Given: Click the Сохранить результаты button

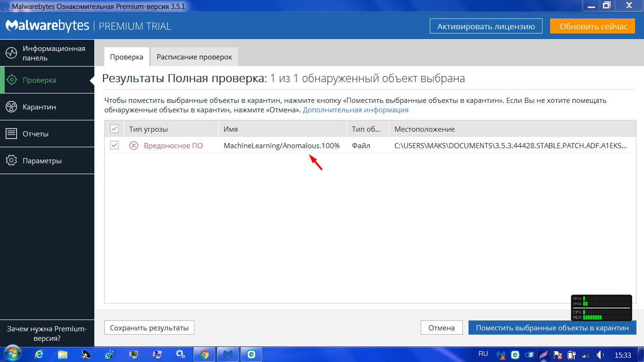Looking at the screenshot, I should click(x=149, y=328).
